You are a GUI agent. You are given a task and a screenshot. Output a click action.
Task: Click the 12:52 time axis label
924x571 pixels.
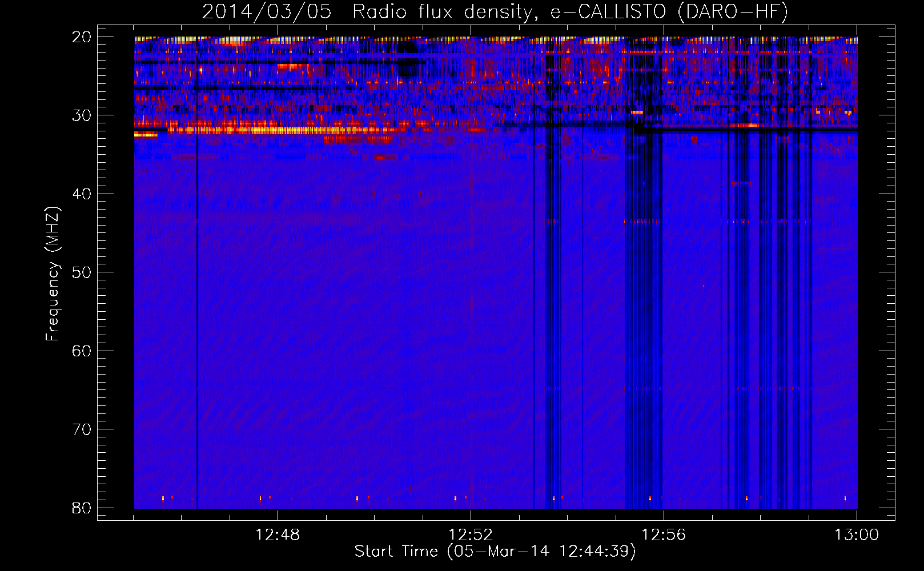pyautogui.click(x=471, y=535)
